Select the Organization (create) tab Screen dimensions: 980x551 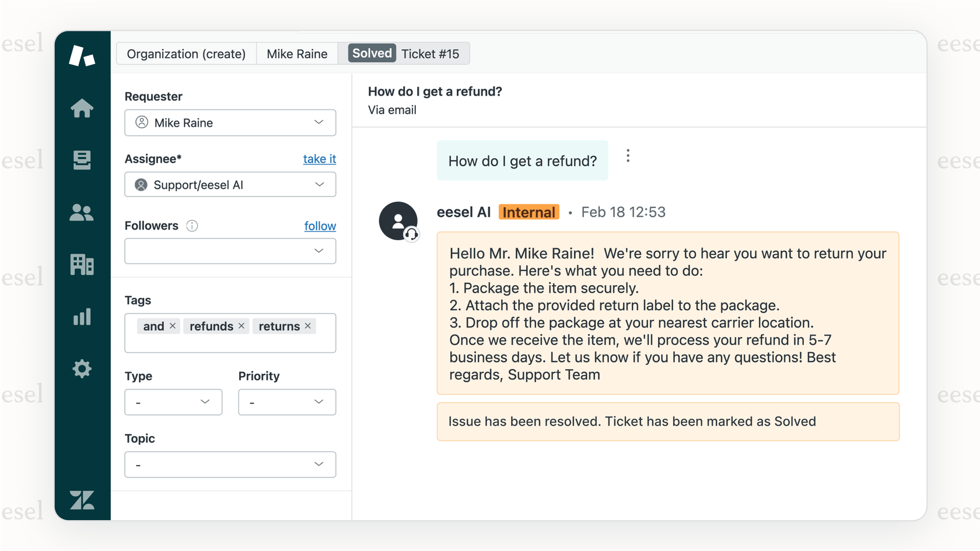coord(185,54)
